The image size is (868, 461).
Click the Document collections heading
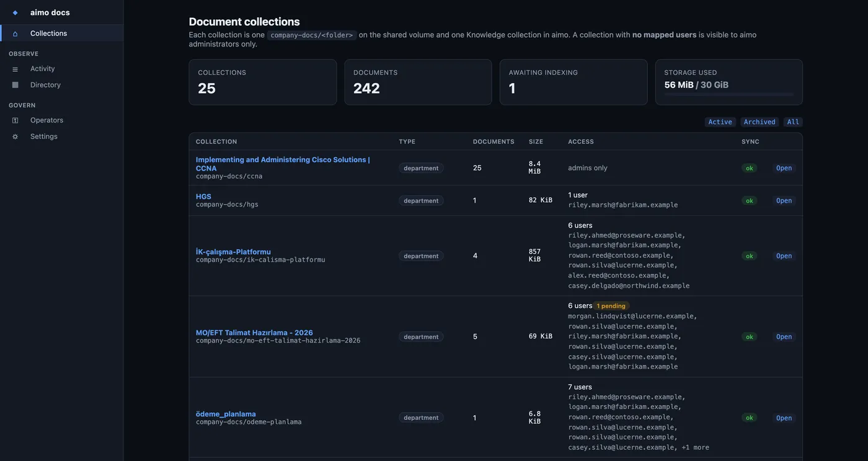point(244,22)
